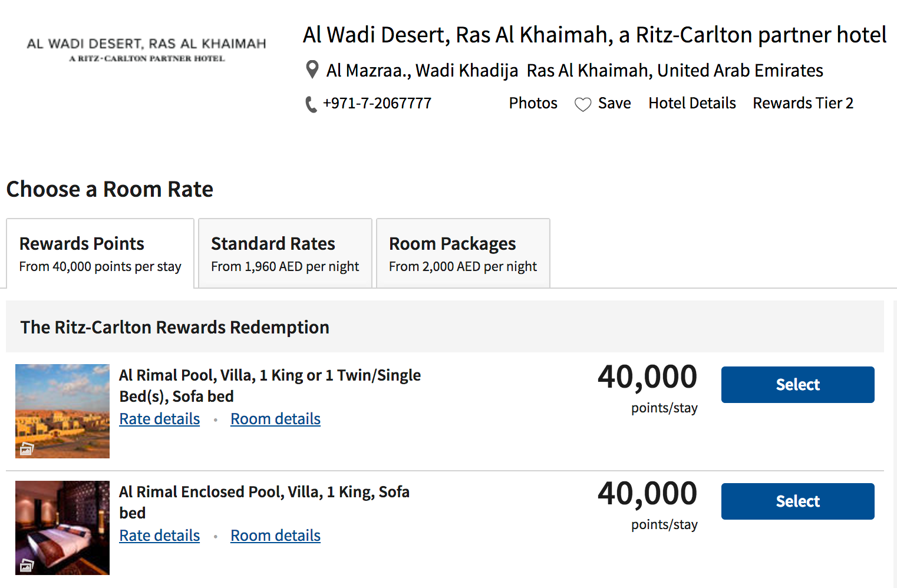
Task: Click the location pin icon by address
Action: pyautogui.click(x=312, y=70)
